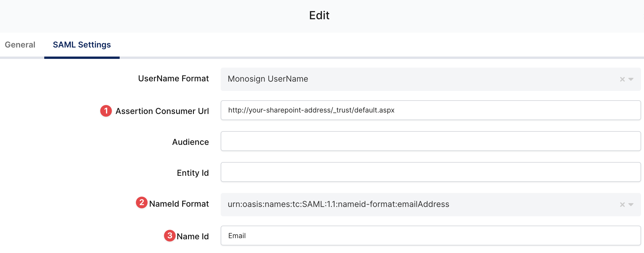The height and width of the screenshot is (253, 644).
Task: Click the Assertion Consumer Url input field
Action: [430, 110]
